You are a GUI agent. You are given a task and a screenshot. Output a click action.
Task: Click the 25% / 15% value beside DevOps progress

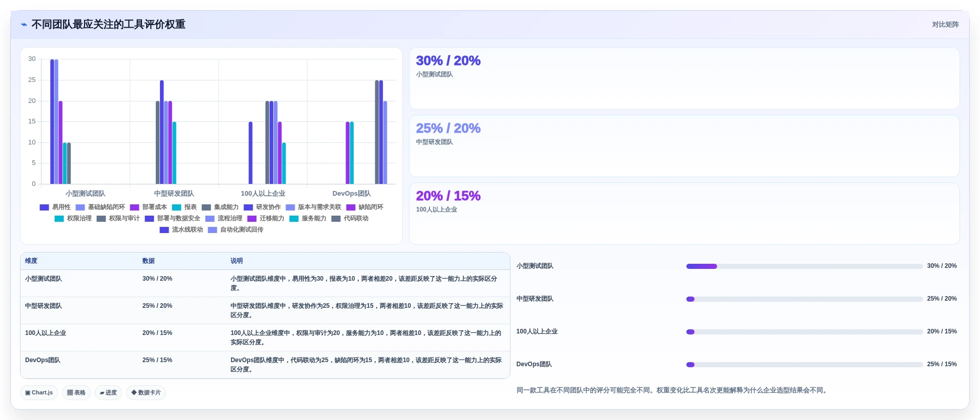(x=942, y=365)
